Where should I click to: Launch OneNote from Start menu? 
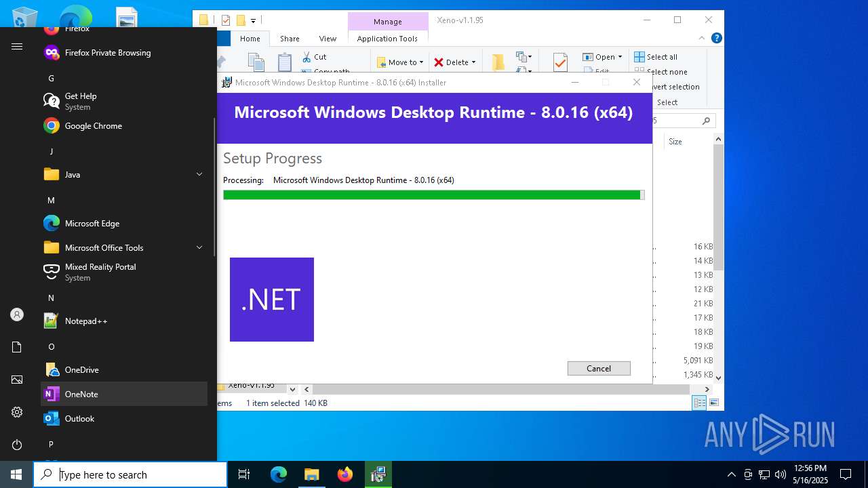124,394
